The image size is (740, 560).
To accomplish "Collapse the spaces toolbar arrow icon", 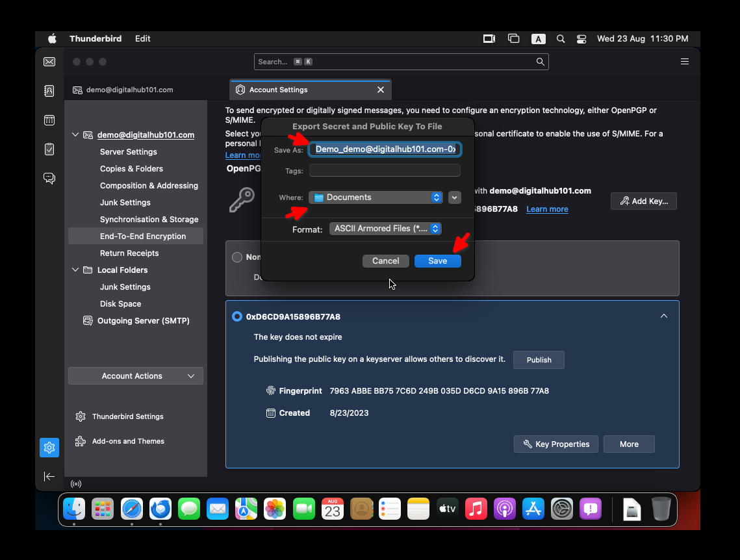I will point(49,476).
